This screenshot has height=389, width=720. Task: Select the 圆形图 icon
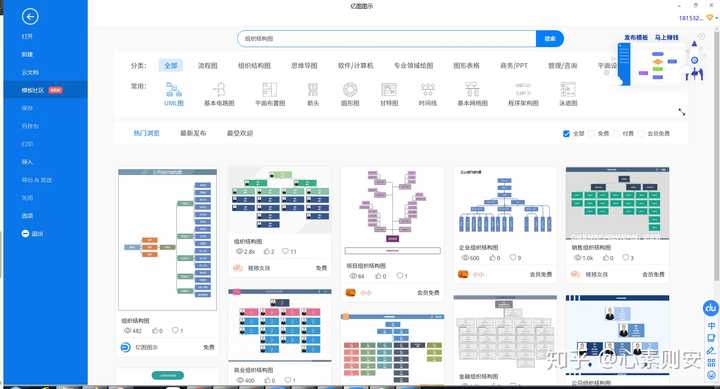click(350, 89)
